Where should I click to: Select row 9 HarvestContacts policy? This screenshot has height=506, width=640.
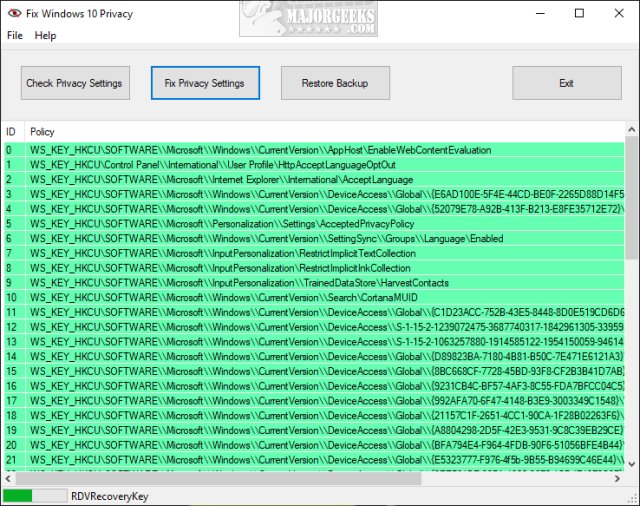point(314,283)
